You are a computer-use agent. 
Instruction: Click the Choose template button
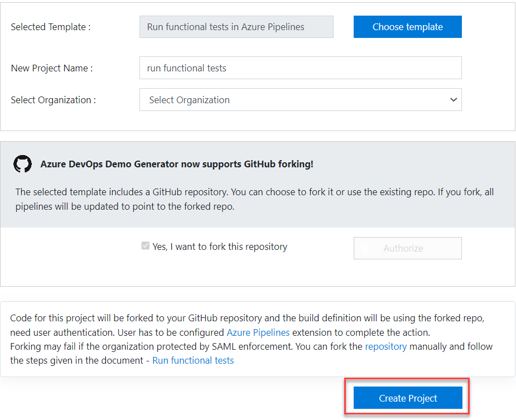[x=407, y=27]
